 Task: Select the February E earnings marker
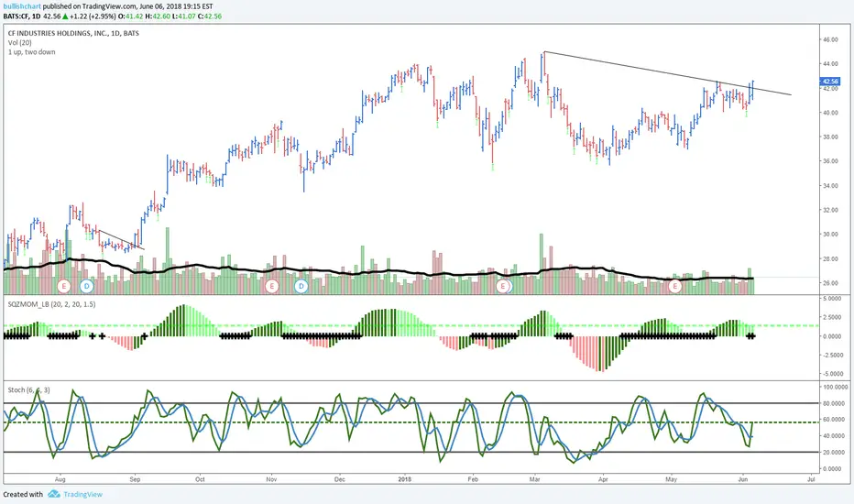[503, 286]
